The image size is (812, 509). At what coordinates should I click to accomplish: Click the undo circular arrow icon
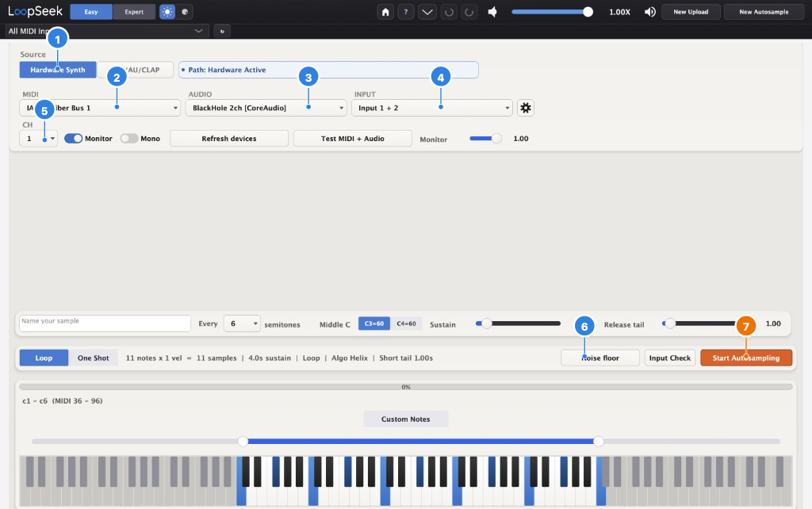click(449, 12)
